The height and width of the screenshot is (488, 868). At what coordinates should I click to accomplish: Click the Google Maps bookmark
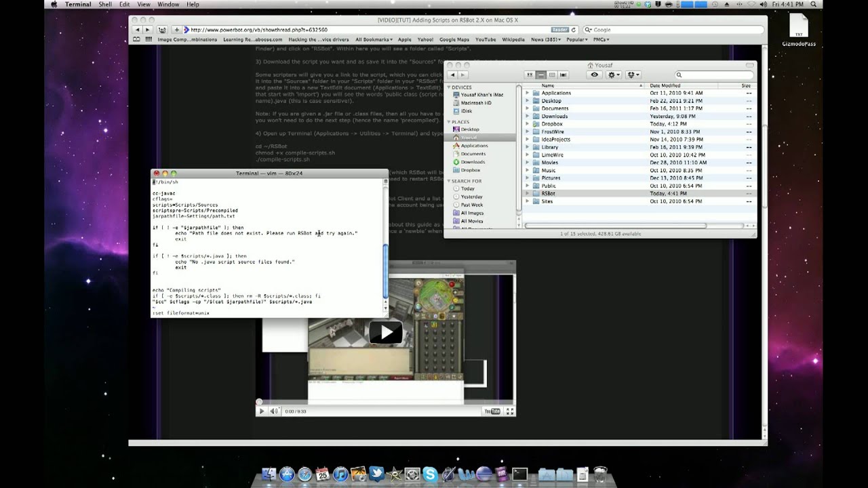point(454,39)
